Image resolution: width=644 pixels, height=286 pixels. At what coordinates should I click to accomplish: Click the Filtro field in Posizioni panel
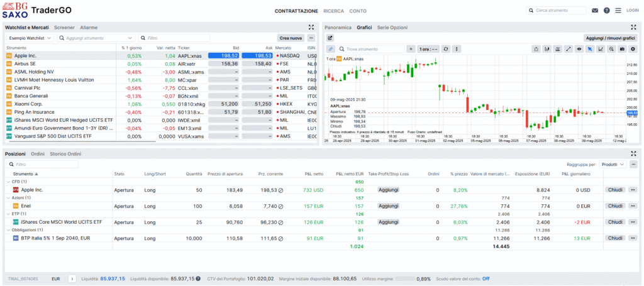click(x=42, y=164)
